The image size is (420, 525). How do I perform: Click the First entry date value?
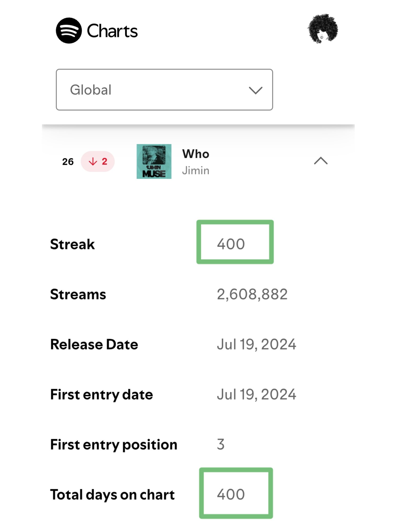point(256,394)
